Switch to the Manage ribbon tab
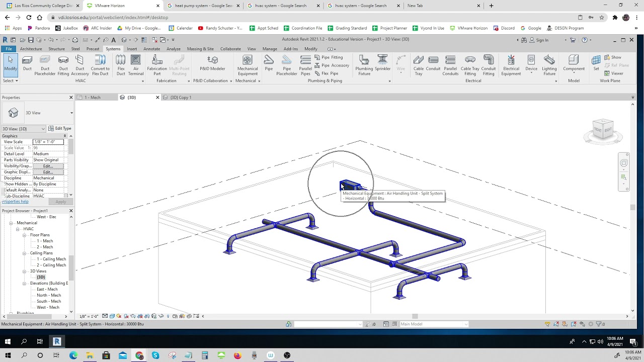The height and width of the screenshot is (362, 644). pos(270,49)
